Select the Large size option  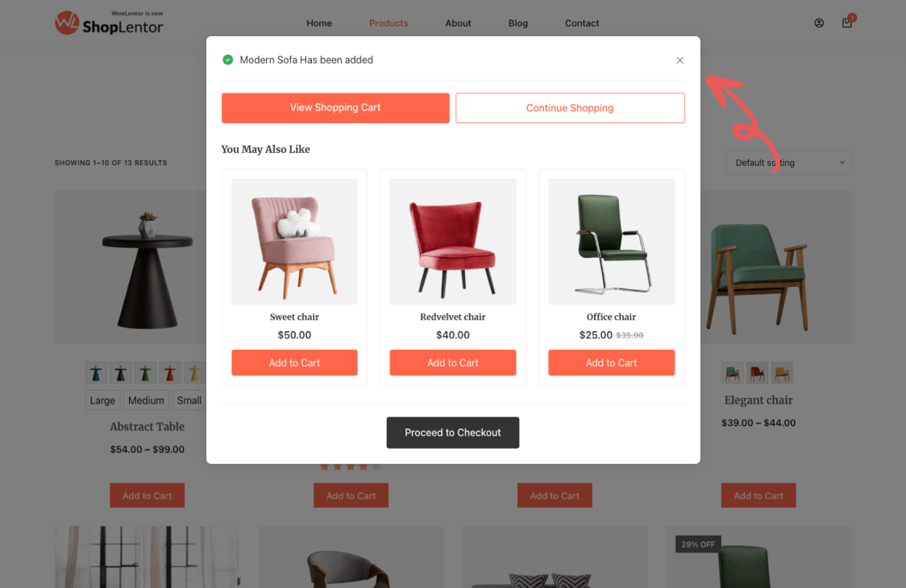(x=102, y=400)
